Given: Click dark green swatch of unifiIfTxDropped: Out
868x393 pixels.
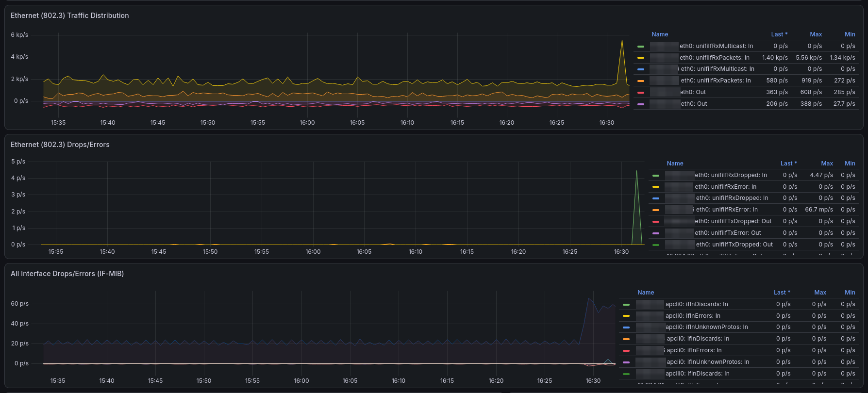Looking at the screenshot, I should 656,245.
